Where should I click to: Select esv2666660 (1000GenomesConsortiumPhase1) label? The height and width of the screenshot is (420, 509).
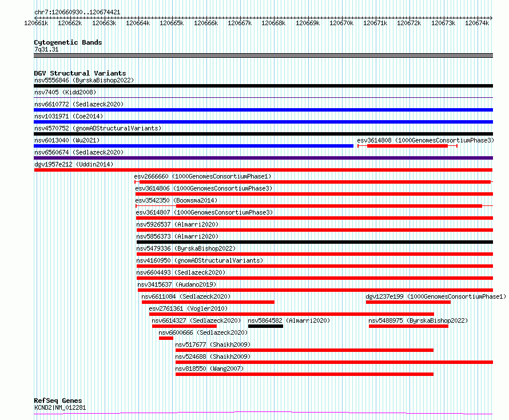pos(202,176)
